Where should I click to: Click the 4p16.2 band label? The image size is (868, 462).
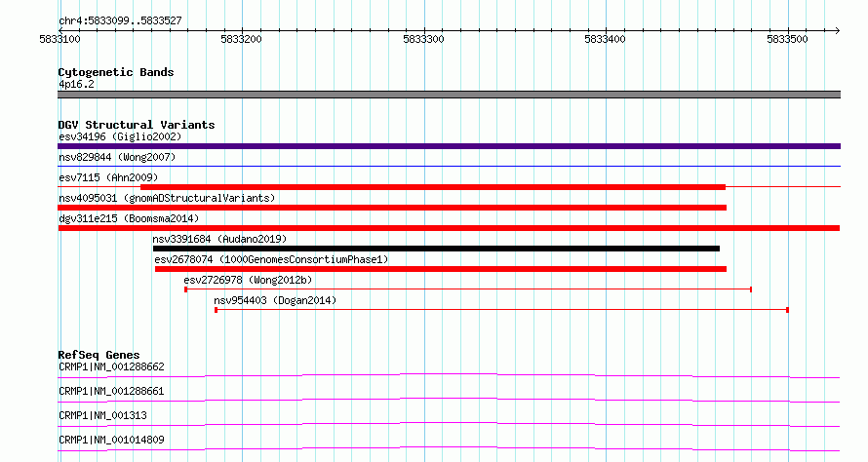point(76,84)
